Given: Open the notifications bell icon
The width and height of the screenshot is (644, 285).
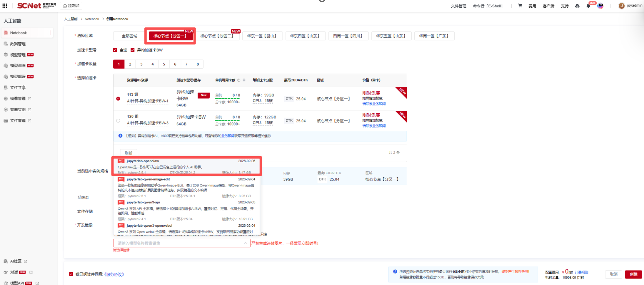Looking at the screenshot, I should pyautogui.click(x=588, y=6).
